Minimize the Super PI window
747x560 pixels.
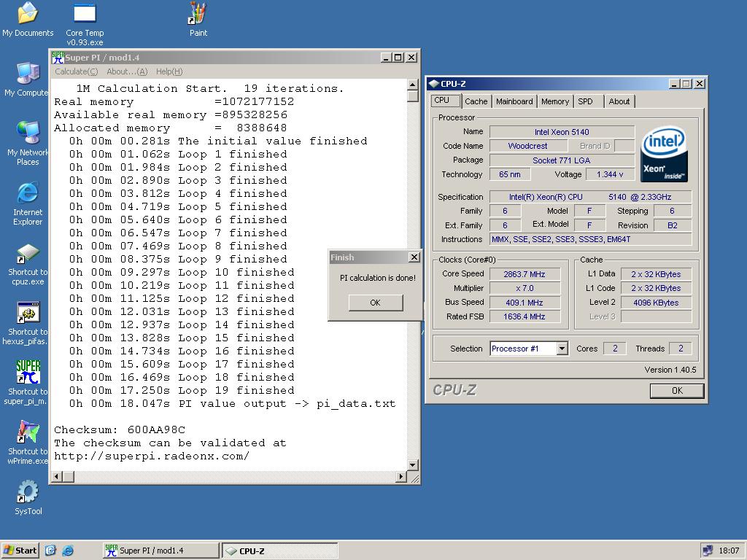tap(387, 58)
